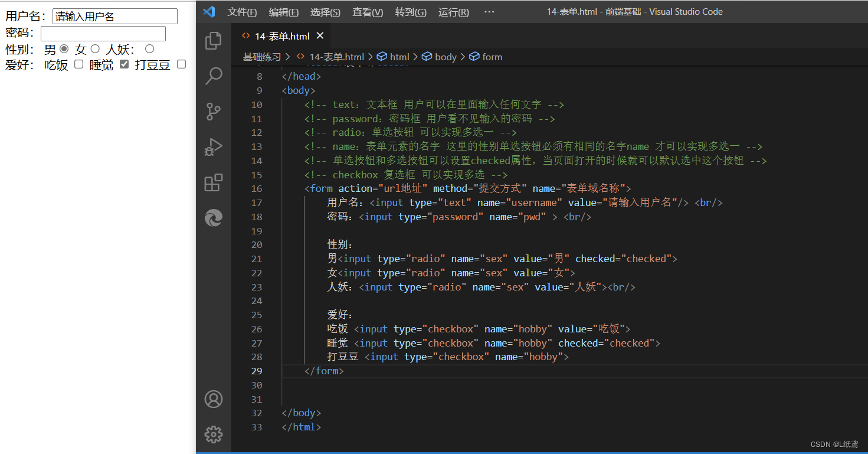Click "url地址" action value on line 16
Viewport: 868px width, 454px height.
tap(403, 189)
